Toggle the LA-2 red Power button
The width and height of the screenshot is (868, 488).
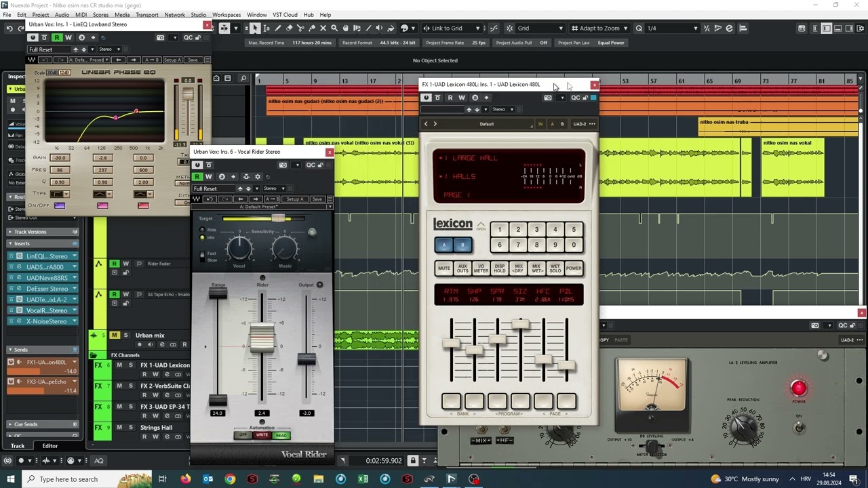(799, 388)
